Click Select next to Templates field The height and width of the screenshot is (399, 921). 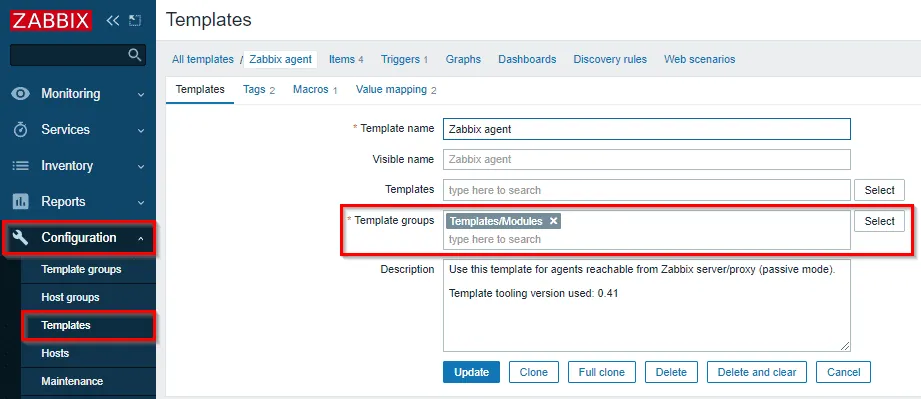[879, 190]
